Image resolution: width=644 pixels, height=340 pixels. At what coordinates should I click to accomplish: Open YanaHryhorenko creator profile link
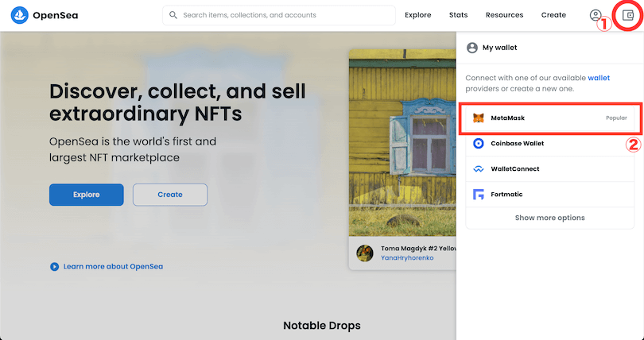click(407, 258)
